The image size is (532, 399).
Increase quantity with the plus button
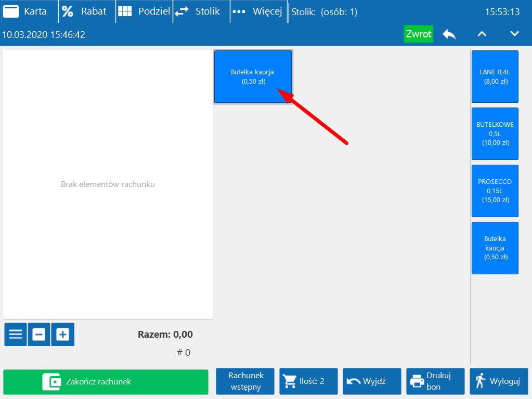pos(63,334)
